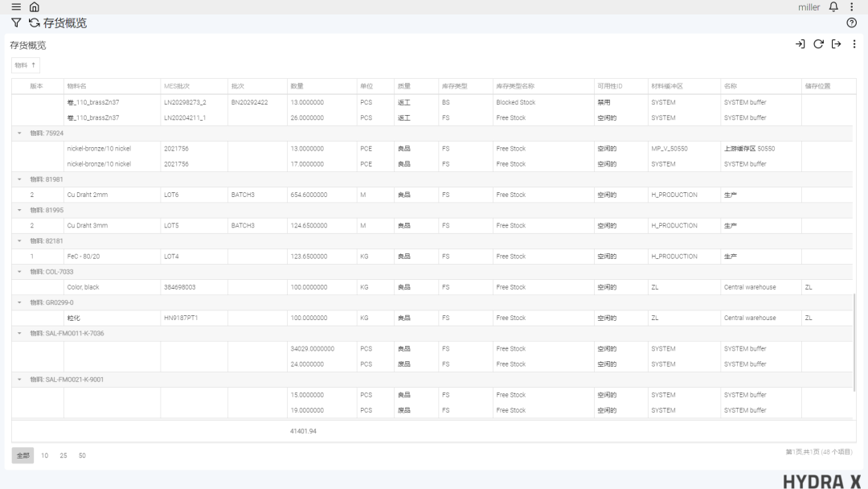Collapse group 物料: 75924
The height and width of the screenshot is (489, 868).
click(x=19, y=133)
